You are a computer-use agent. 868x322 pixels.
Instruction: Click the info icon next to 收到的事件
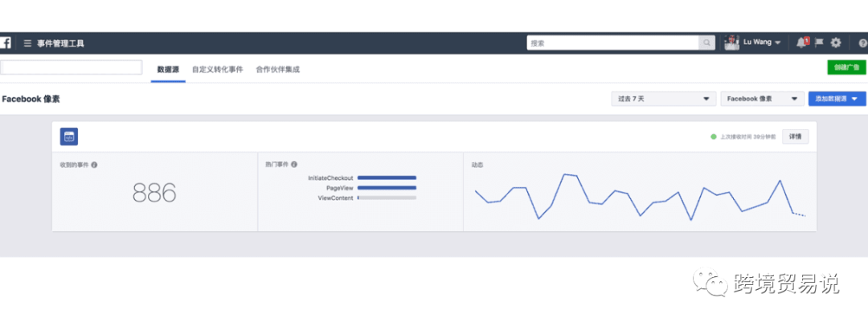[94, 165]
